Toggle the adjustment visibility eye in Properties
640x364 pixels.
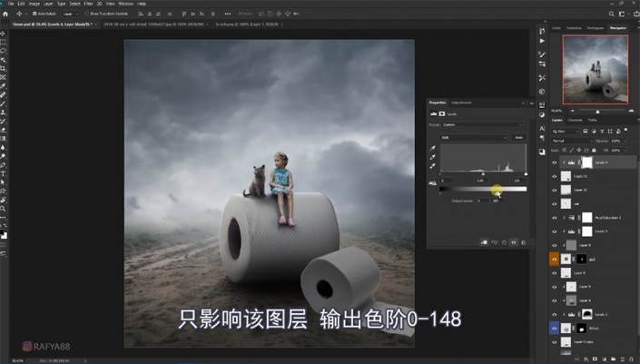(514, 242)
